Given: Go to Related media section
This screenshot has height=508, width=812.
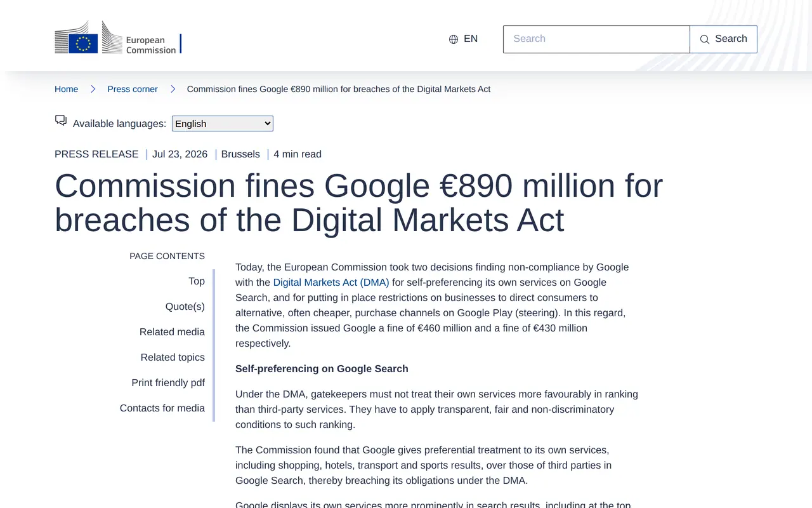Looking at the screenshot, I should point(173,332).
